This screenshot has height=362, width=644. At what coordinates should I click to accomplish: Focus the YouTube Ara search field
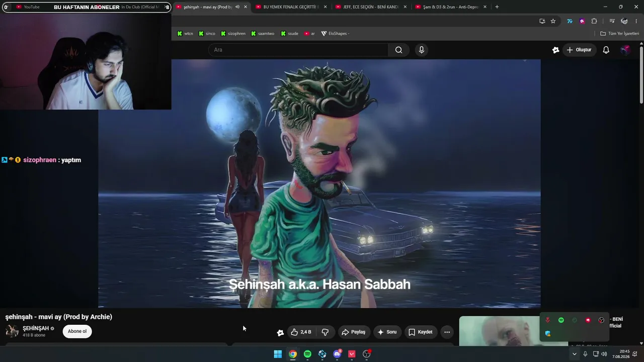click(298, 50)
